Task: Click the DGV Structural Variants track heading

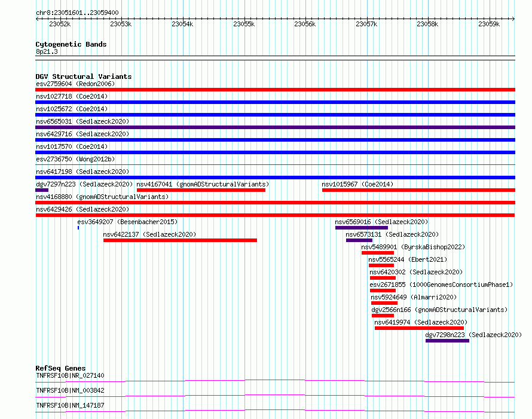Action: (84, 77)
